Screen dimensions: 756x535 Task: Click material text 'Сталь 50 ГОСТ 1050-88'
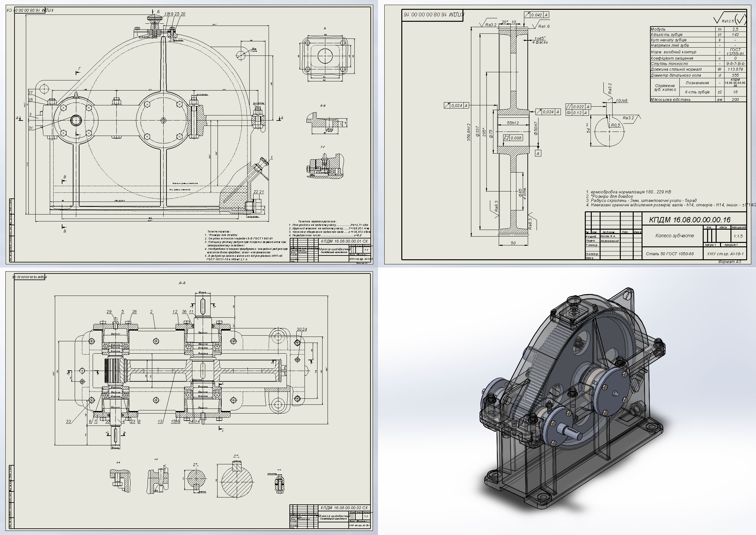[x=670, y=254]
